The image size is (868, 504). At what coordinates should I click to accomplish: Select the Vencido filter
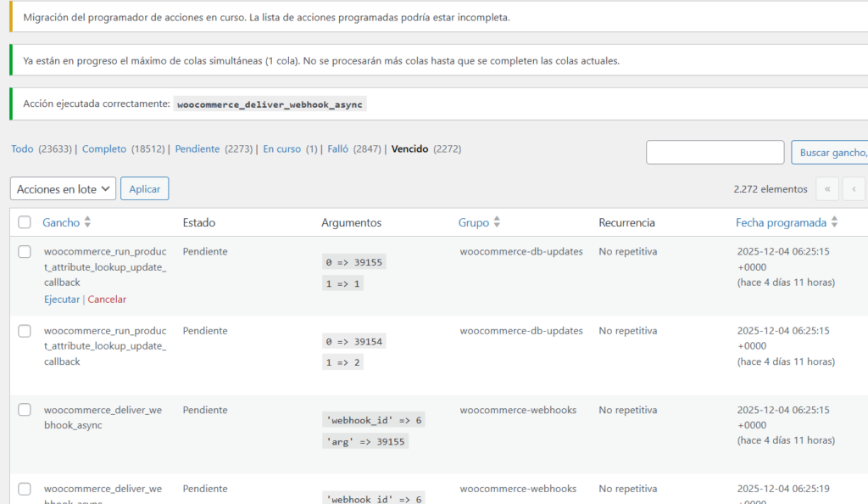pos(409,148)
